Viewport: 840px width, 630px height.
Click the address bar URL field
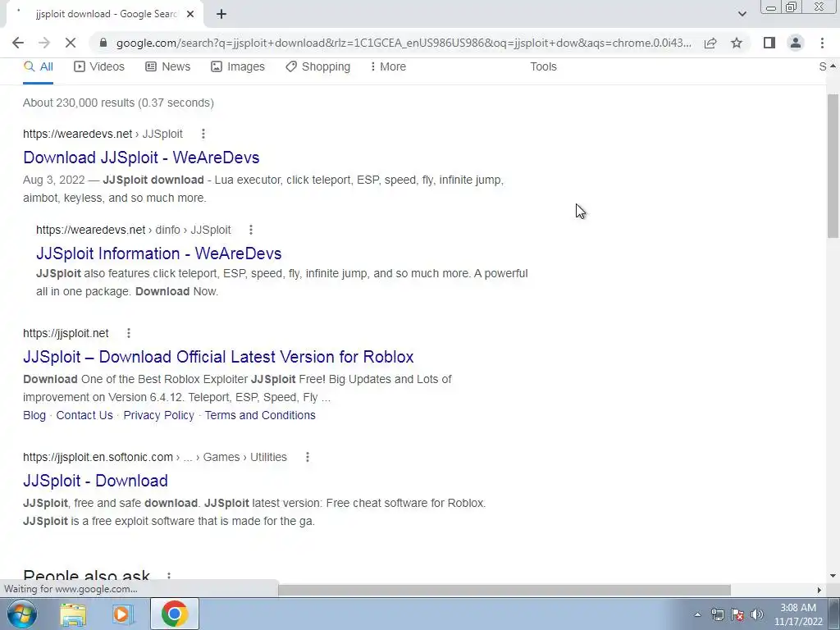[x=404, y=43]
